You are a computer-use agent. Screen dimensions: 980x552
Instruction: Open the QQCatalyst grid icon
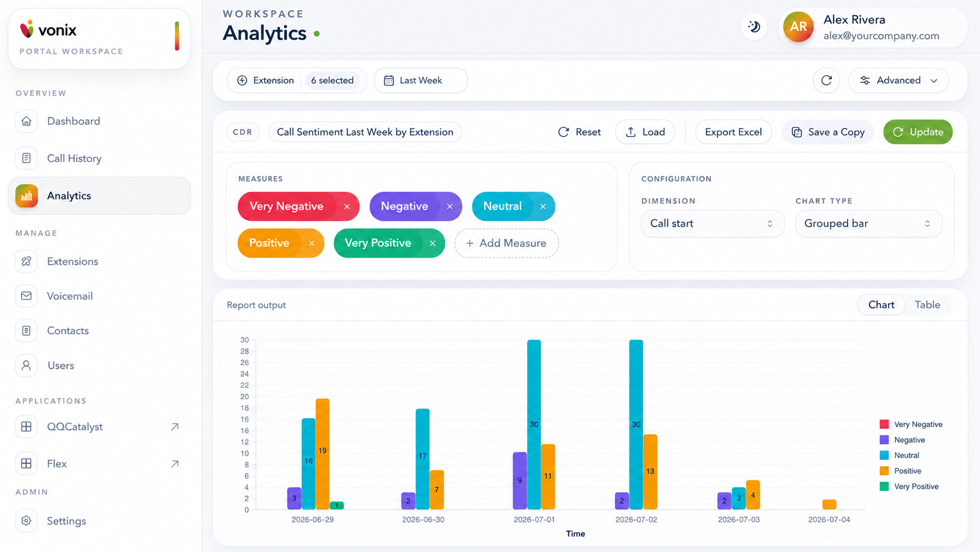[26, 427]
